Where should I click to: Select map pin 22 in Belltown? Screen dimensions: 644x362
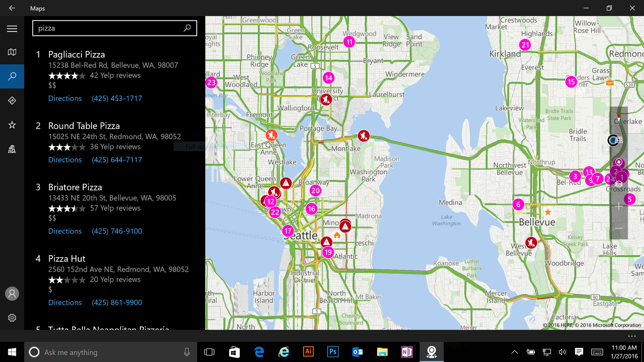tap(275, 212)
